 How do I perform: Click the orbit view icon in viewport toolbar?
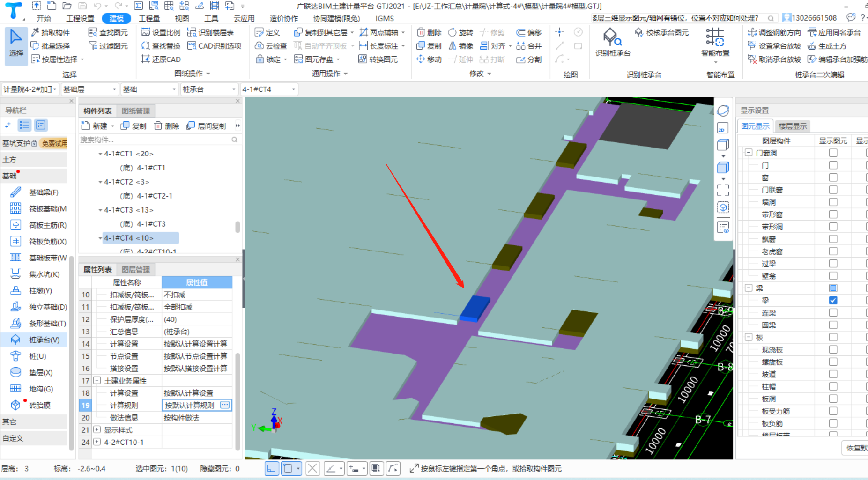tap(723, 111)
